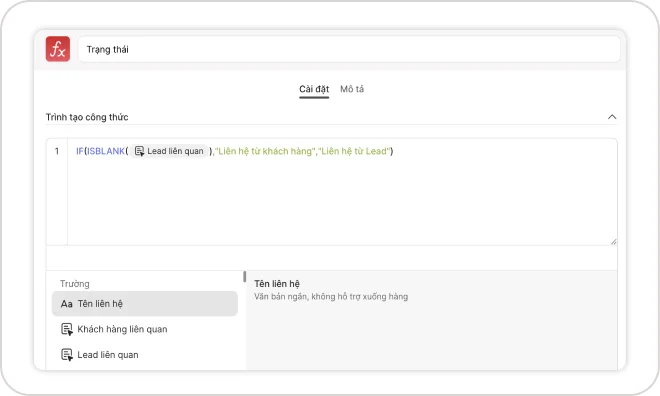Click the Trình tạo công thức header label
The width and height of the screenshot is (660, 396).
click(87, 117)
